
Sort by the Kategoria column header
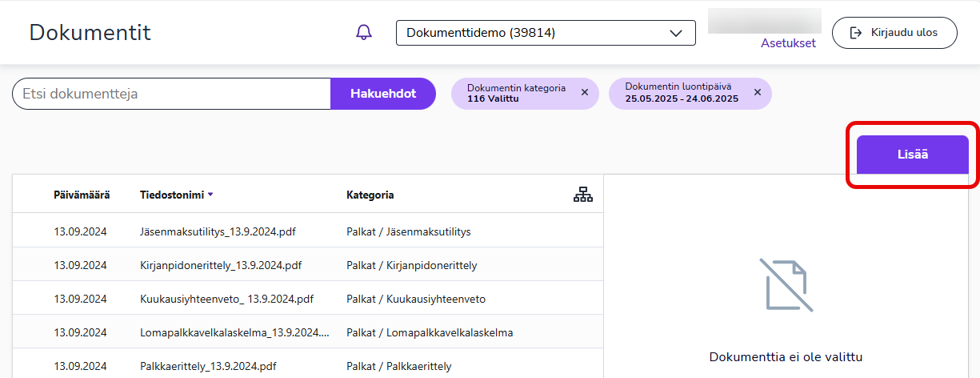tap(370, 195)
